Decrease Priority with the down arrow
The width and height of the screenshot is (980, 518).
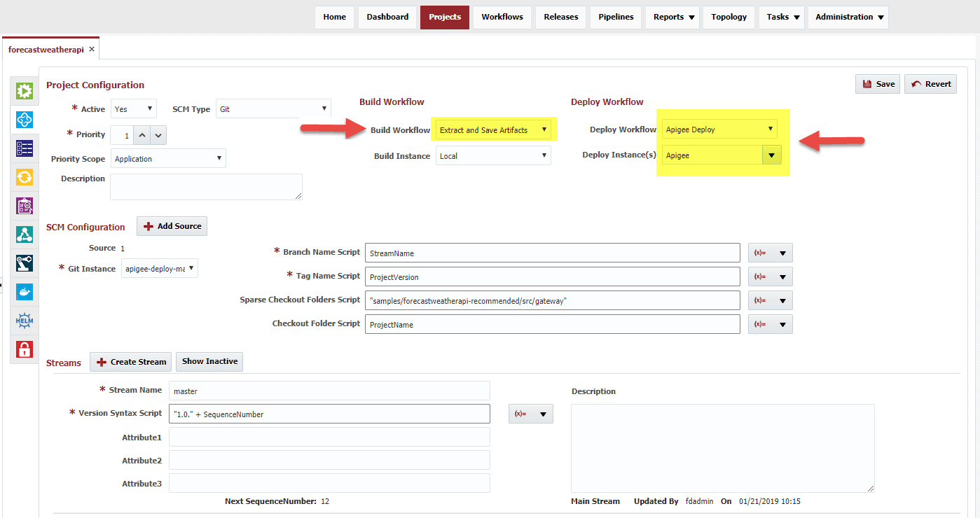[x=158, y=135]
